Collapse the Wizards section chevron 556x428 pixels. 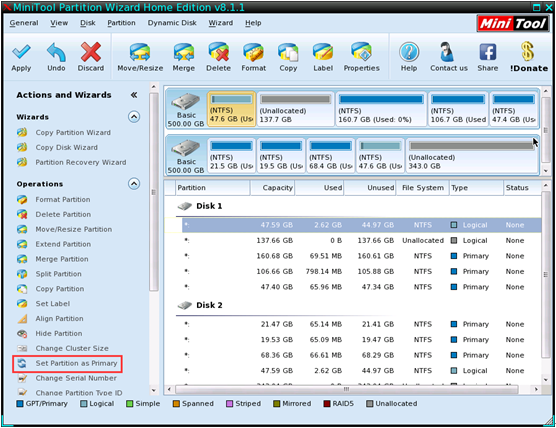134,117
